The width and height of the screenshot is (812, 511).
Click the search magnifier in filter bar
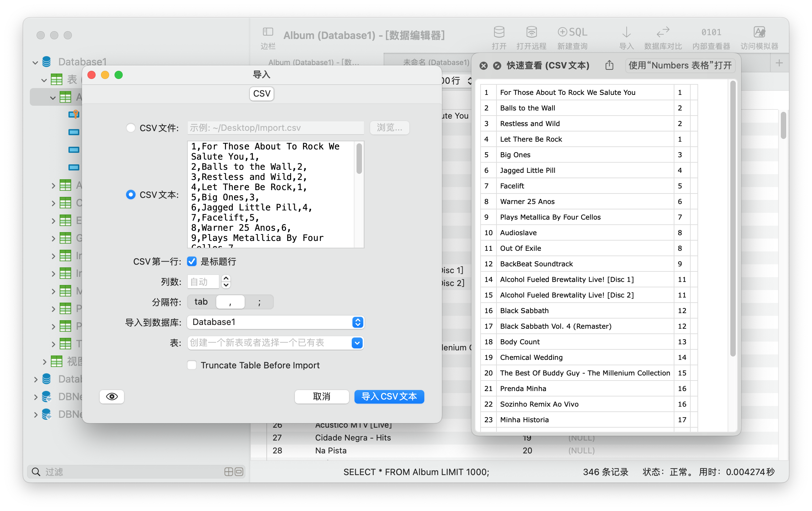[x=36, y=472]
